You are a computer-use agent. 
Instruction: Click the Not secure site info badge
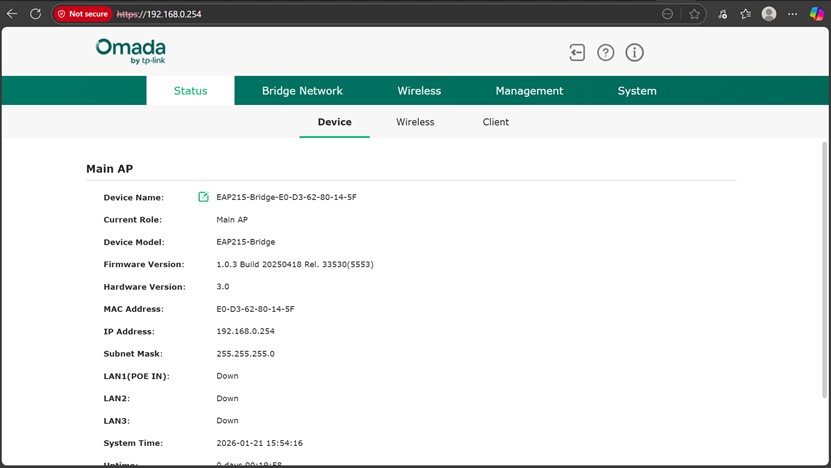coord(83,14)
